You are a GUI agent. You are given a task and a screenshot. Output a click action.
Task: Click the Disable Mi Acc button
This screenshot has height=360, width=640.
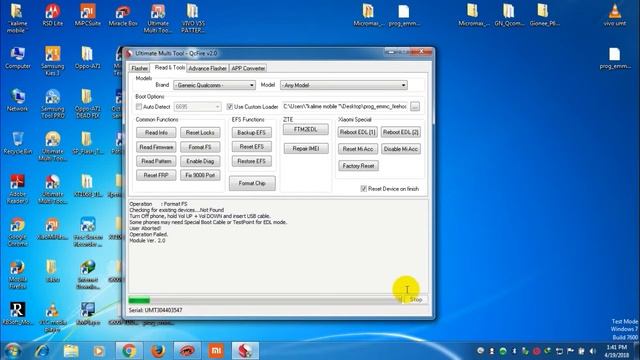(x=401, y=149)
